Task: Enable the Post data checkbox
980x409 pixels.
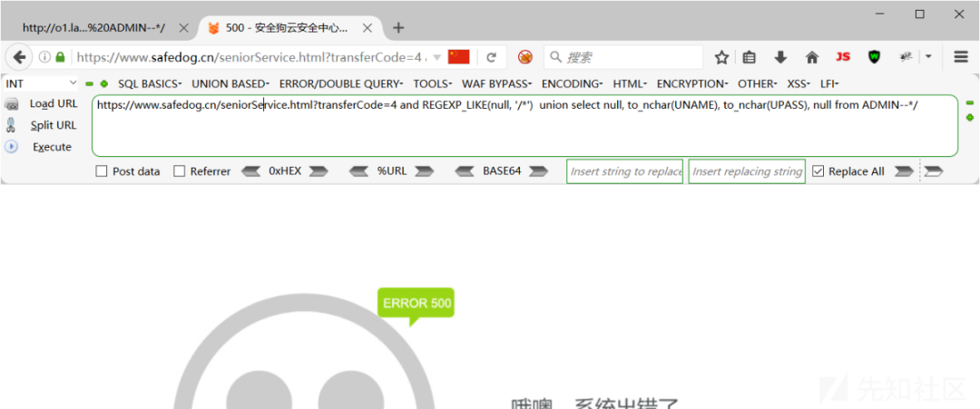Action: (102, 171)
